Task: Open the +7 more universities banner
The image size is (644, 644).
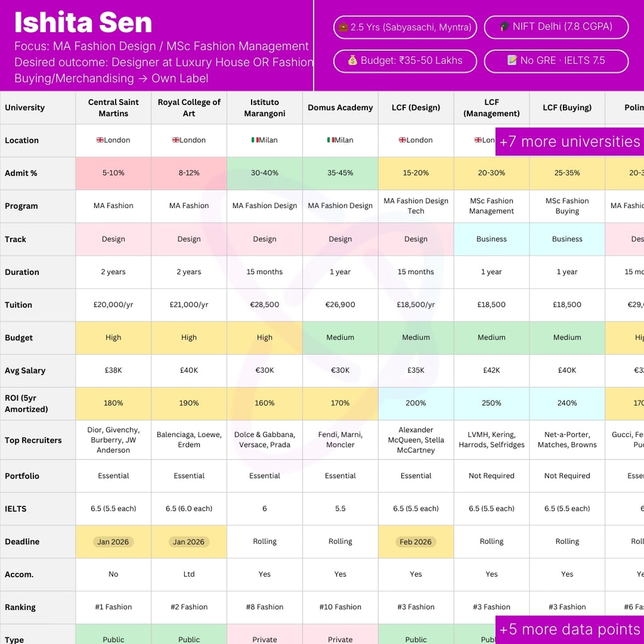Action: (570, 142)
